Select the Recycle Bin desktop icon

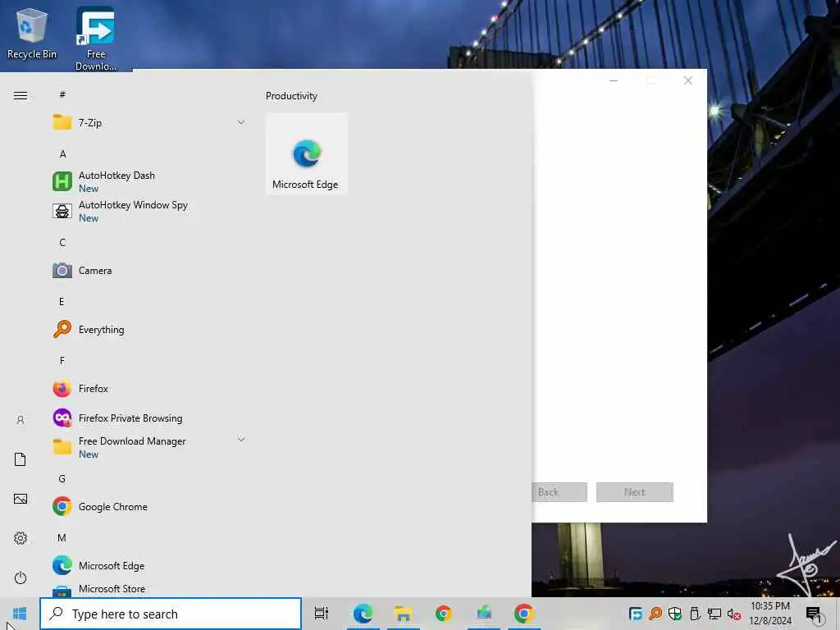(32, 33)
